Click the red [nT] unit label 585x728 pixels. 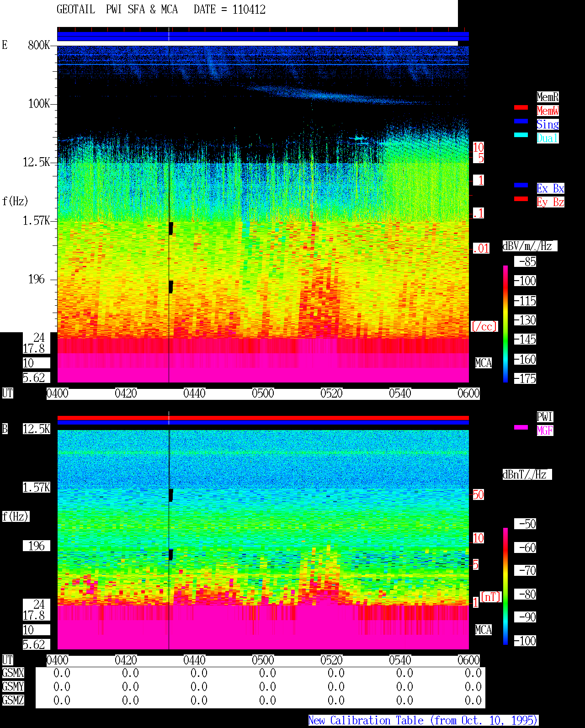point(491,597)
